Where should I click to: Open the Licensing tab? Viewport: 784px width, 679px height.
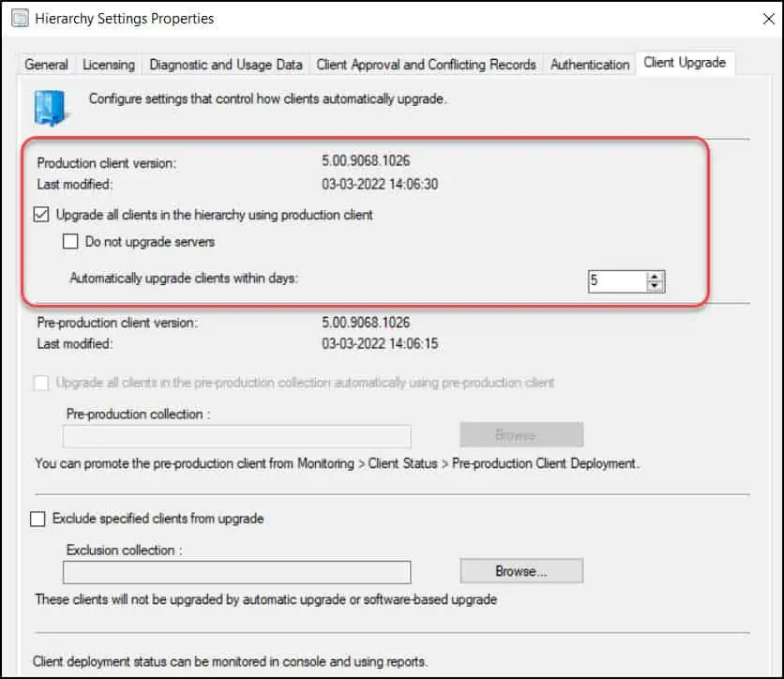109,65
